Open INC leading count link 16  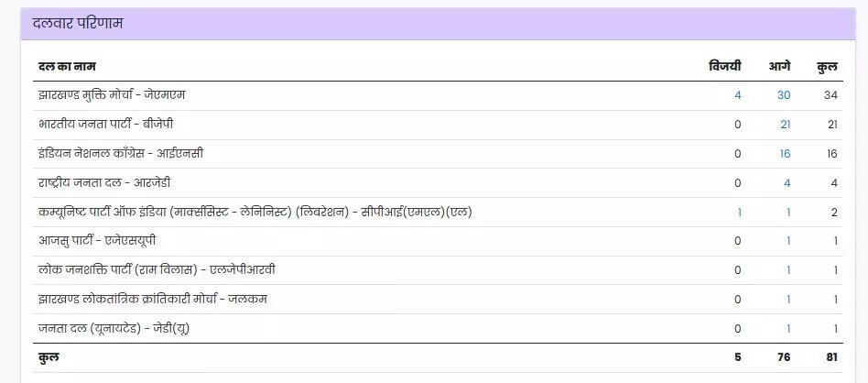[x=785, y=154]
